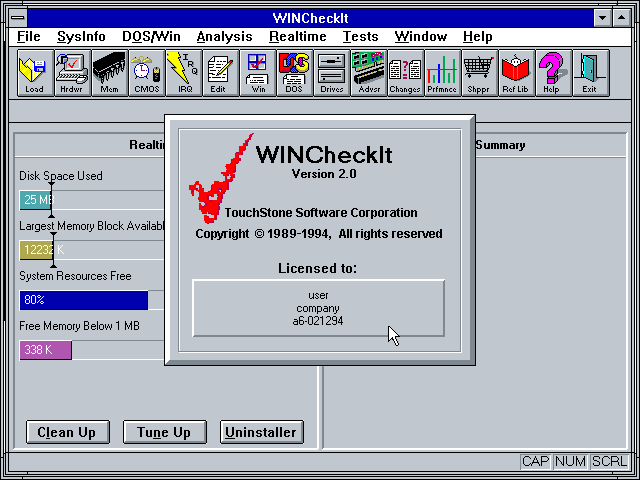Click the System Resources Free label
Viewport: 640px width, 480px height.
(x=75, y=276)
